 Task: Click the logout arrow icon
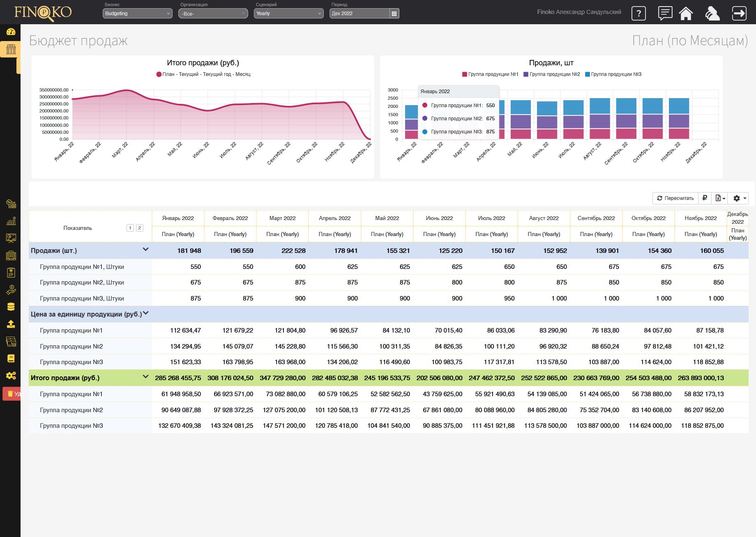click(x=739, y=13)
